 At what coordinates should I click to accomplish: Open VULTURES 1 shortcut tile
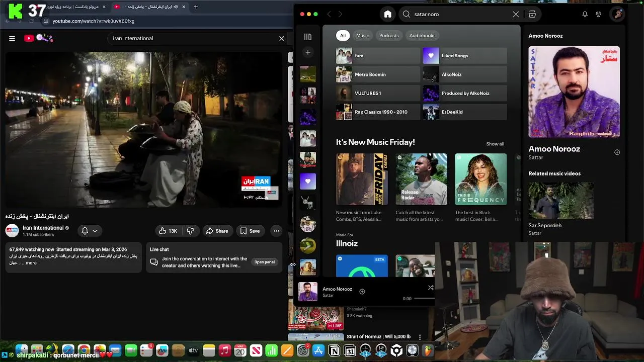click(x=378, y=93)
